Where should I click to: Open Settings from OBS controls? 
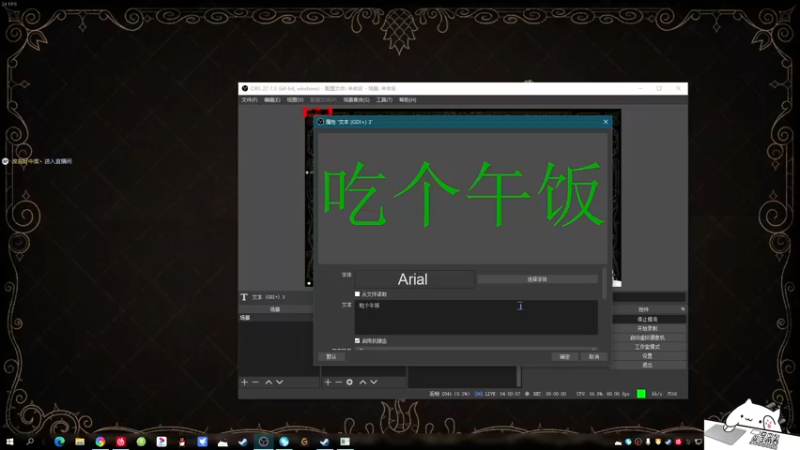(647, 356)
